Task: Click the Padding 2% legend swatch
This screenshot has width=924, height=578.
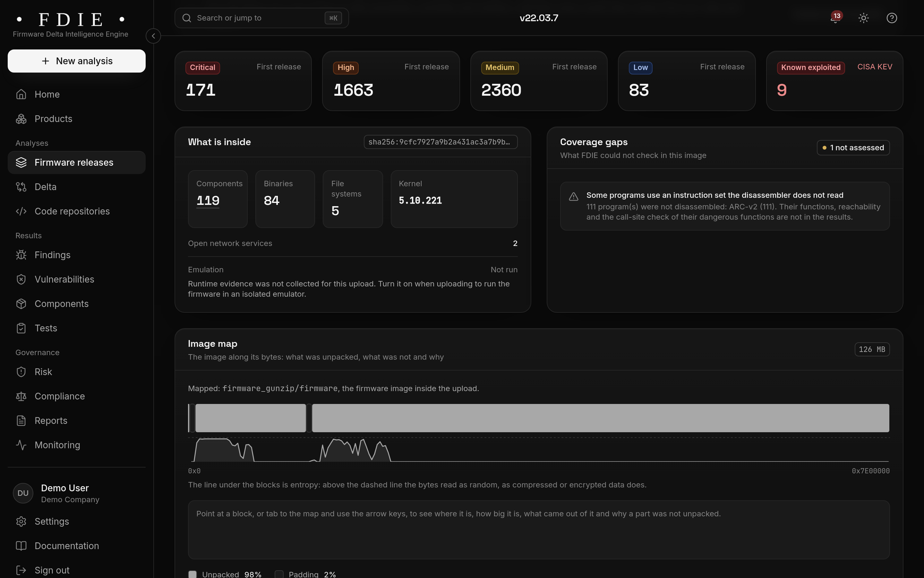Action: pos(279,574)
